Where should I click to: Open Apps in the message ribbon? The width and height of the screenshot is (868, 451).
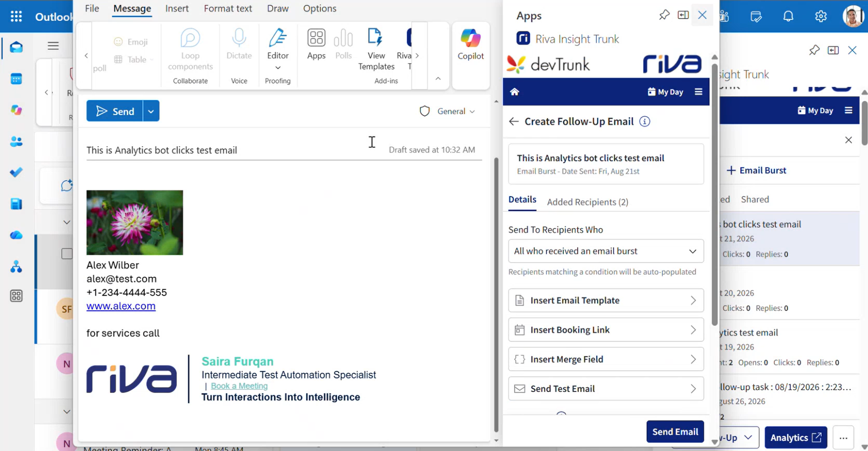[316, 44]
